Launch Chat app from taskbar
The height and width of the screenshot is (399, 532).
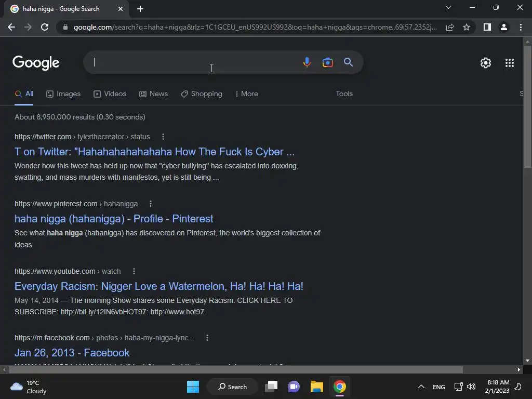tap(294, 387)
